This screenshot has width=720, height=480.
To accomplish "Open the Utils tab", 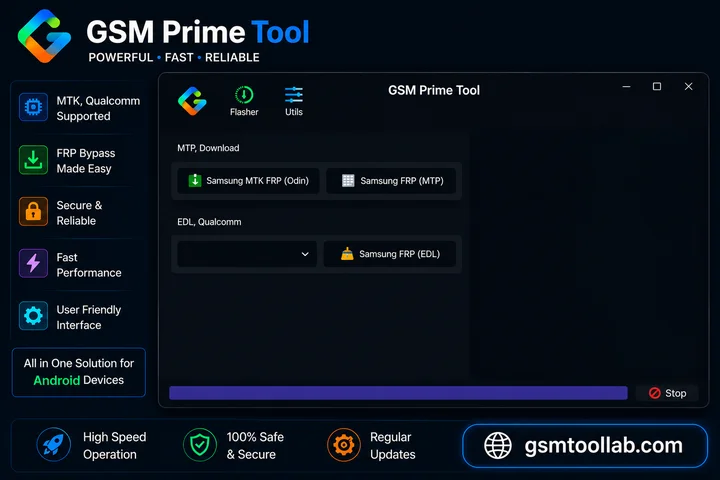I will click(293, 101).
